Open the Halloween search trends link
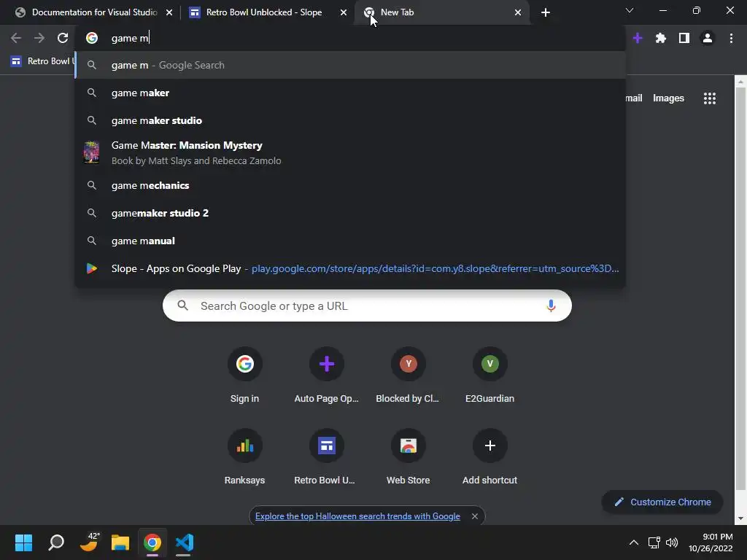Image resolution: width=747 pixels, height=560 pixels. click(x=357, y=516)
